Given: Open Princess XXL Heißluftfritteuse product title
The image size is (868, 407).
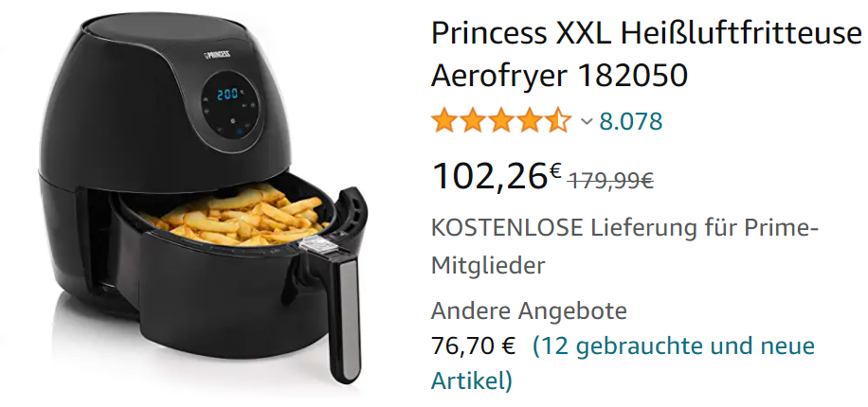Looking at the screenshot, I should 646,34.
